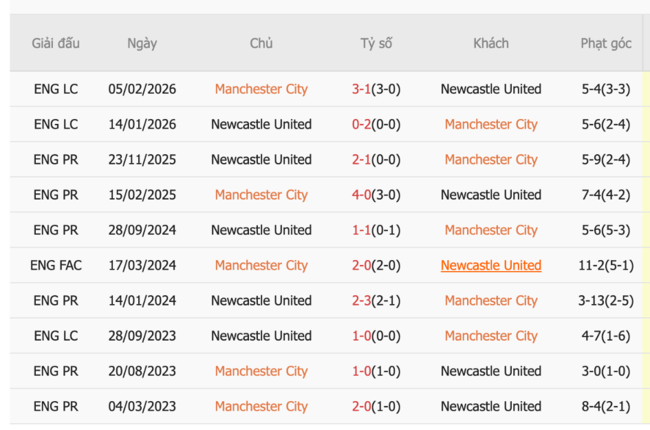Click the "Tỷ số" column header

376,43
